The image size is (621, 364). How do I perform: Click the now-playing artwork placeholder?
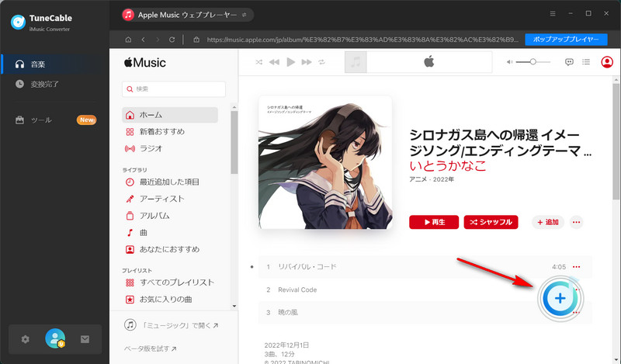tap(356, 62)
